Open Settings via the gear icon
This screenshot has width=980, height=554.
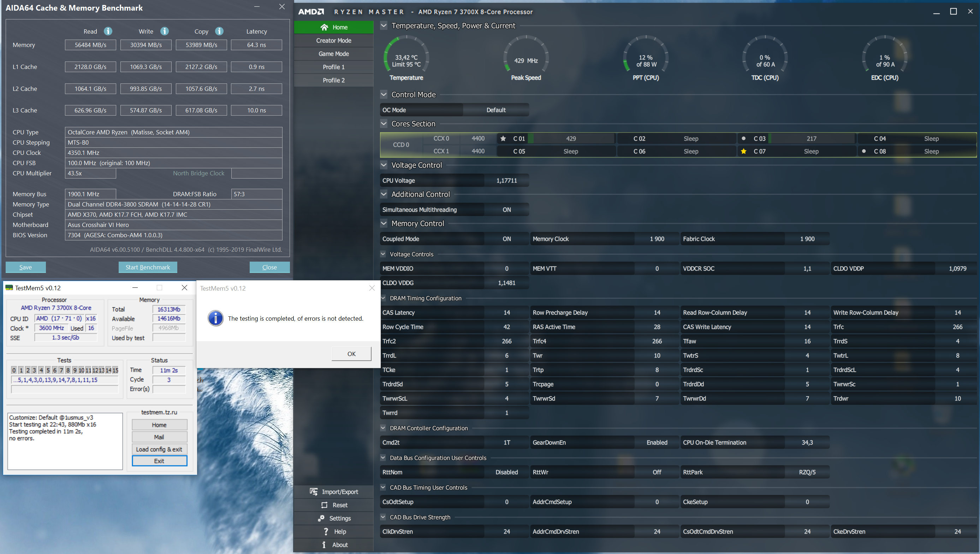pyautogui.click(x=321, y=518)
